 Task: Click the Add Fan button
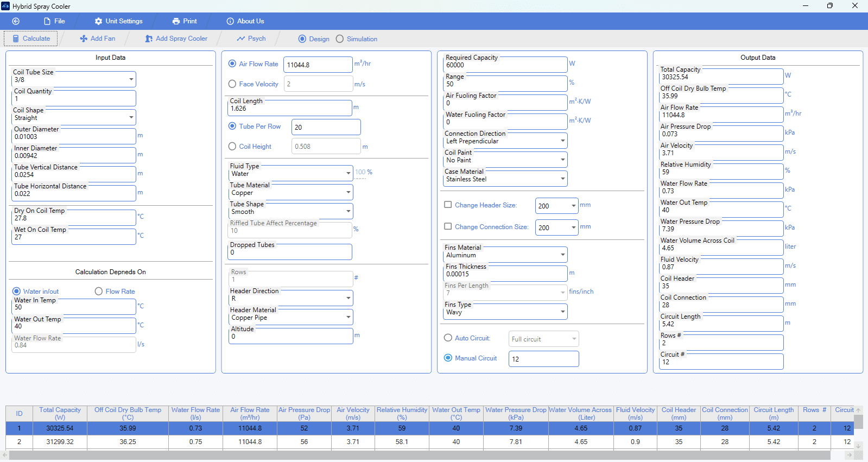(x=98, y=39)
